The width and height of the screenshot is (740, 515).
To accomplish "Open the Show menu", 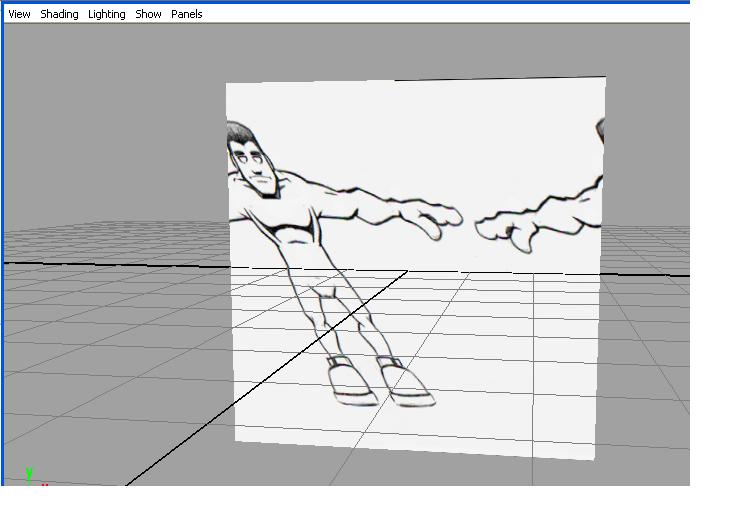I will 148,14.
